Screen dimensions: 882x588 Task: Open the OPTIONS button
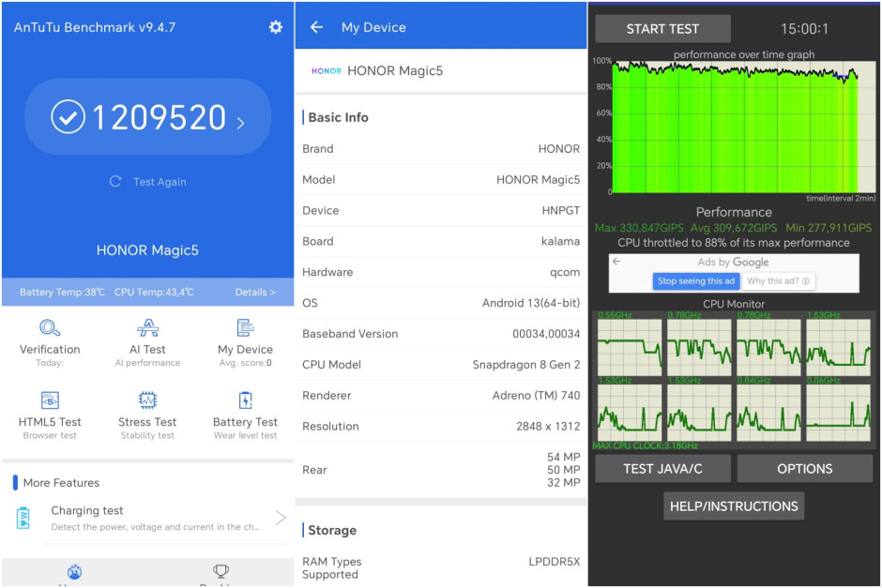[x=804, y=469]
